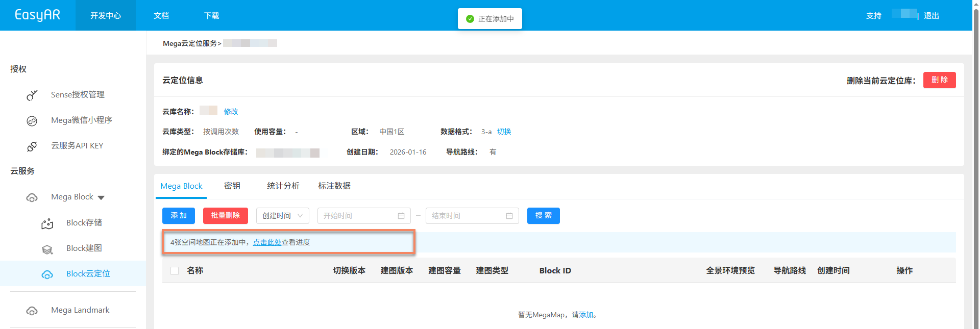Click the calendar icon in 结束时间 field

pos(509,216)
